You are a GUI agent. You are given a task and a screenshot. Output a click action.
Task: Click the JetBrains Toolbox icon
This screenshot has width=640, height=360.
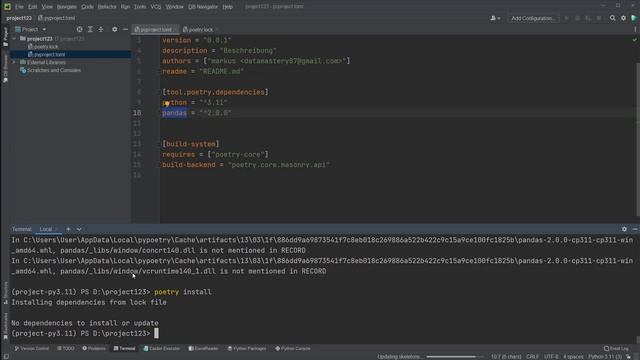[x=634, y=18]
